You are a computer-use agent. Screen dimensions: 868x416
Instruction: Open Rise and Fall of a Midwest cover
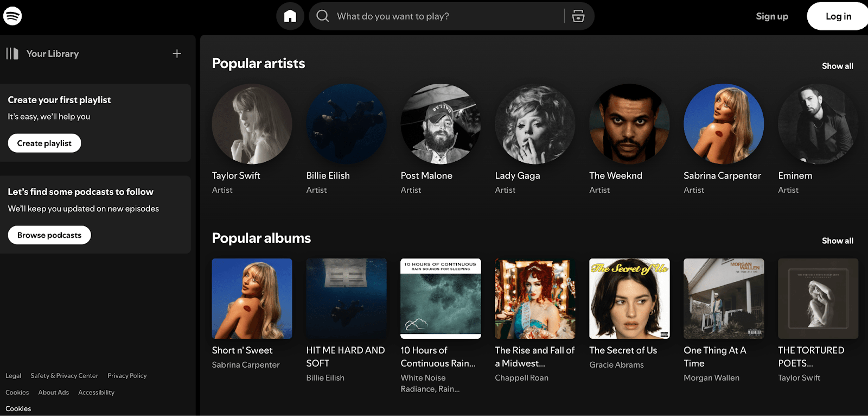pyautogui.click(x=535, y=299)
